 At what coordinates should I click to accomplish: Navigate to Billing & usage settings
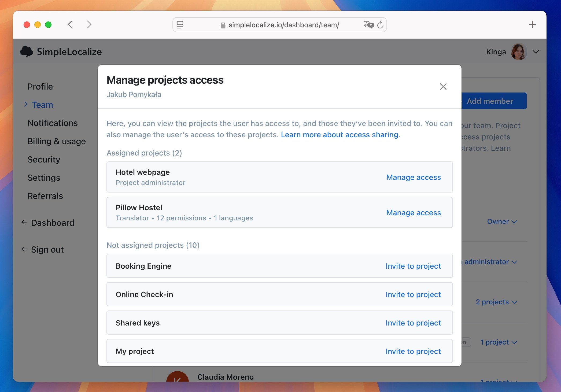pos(57,140)
